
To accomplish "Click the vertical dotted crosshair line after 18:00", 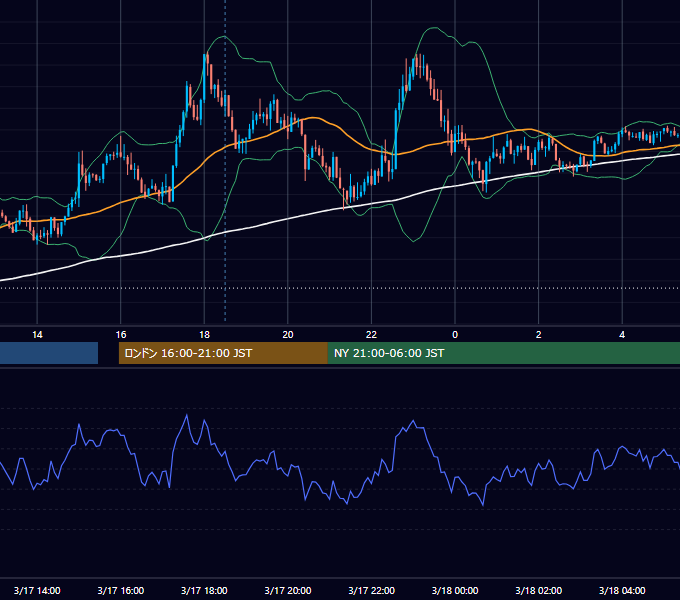I will [225, 163].
